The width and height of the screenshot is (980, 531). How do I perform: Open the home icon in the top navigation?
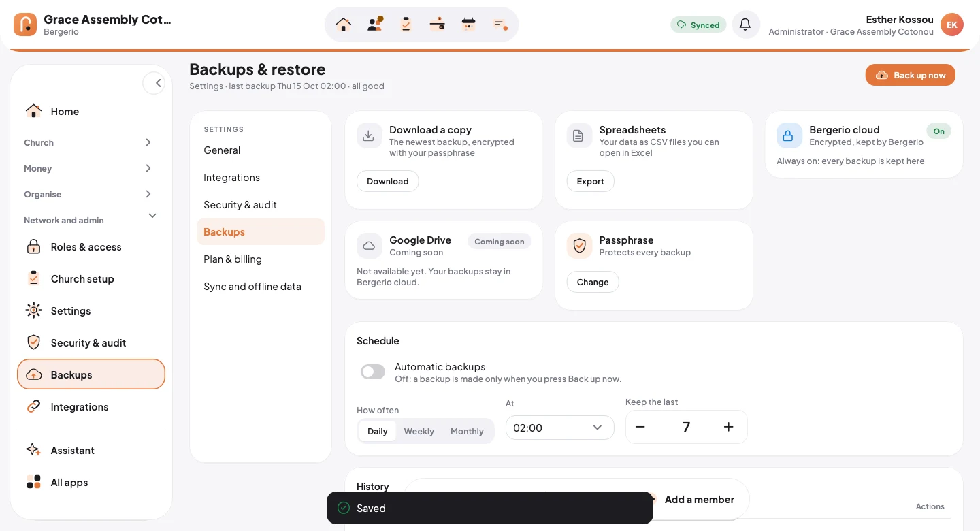coord(344,25)
